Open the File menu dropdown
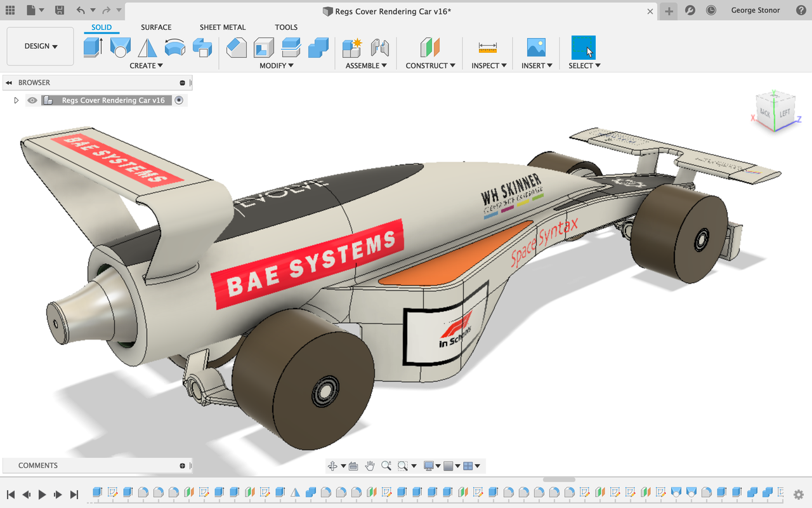The height and width of the screenshot is (508, 812). (35, 11)
